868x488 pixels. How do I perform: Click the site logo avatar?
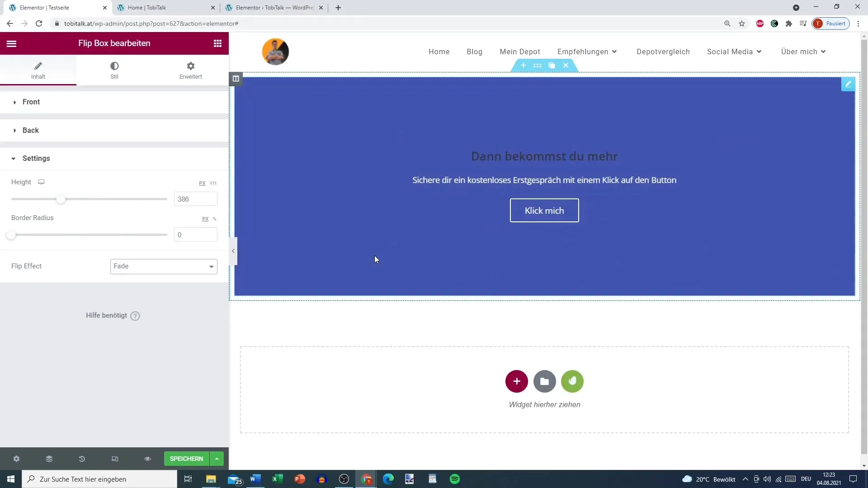[275, 52]
